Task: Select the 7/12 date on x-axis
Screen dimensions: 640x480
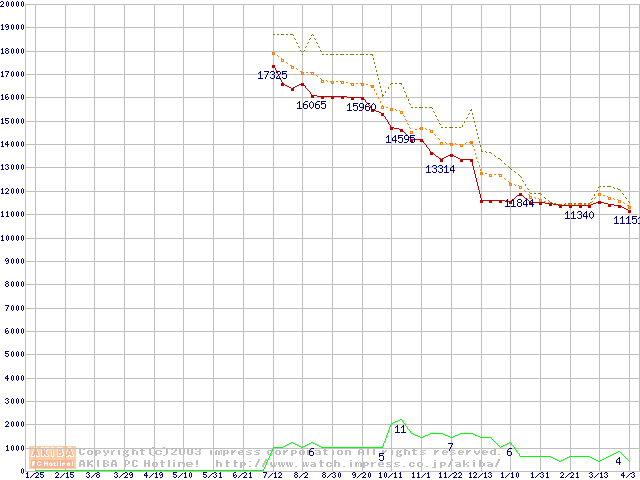Action: [272, 475]
